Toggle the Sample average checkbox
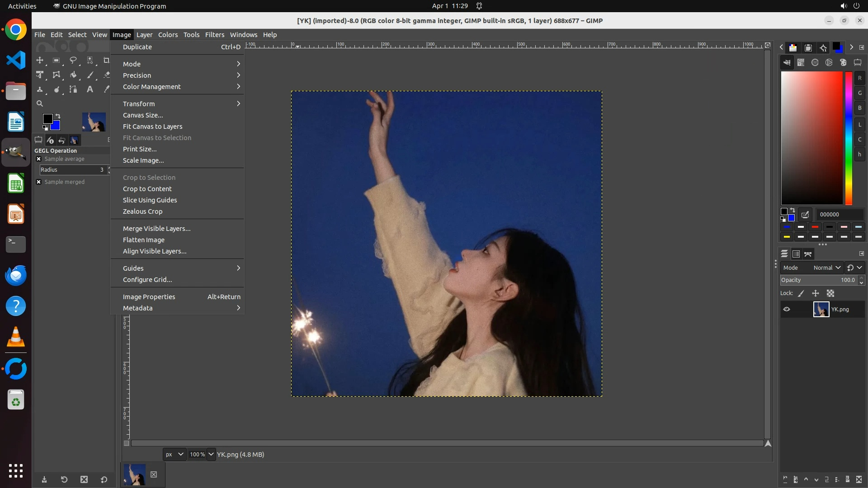 coord(39,159)
